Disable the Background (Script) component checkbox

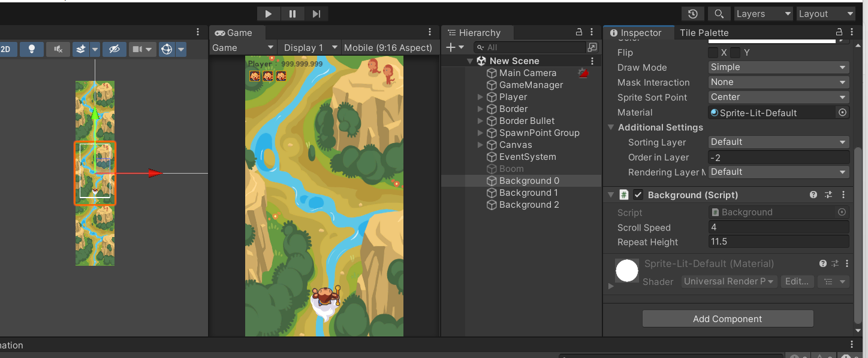tap(638, 195)
